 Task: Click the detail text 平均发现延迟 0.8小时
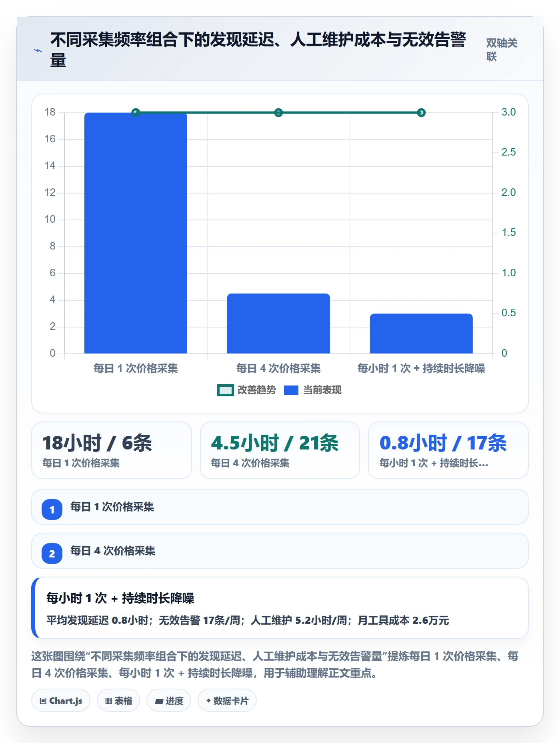click(97, 620)
